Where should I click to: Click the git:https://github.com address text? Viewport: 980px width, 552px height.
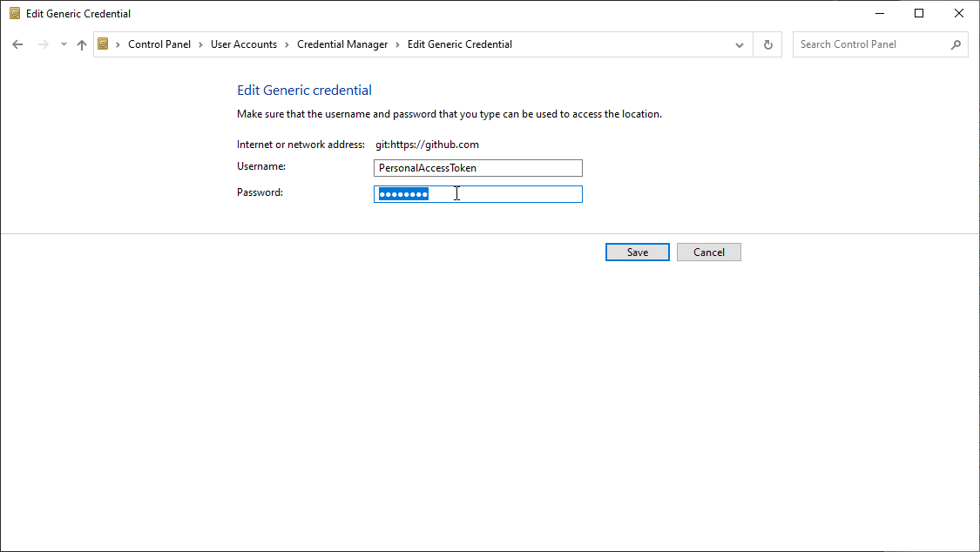pyautogui.click(x=427, y=145)
